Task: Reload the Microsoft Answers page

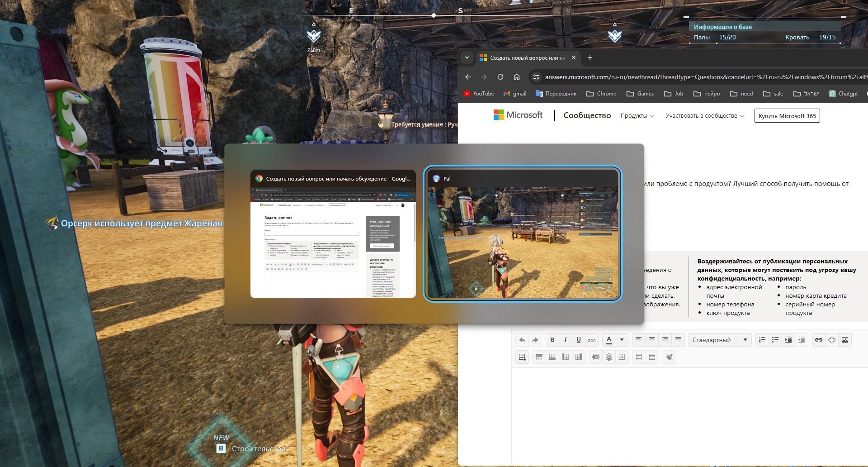Action: pos(500,77)
